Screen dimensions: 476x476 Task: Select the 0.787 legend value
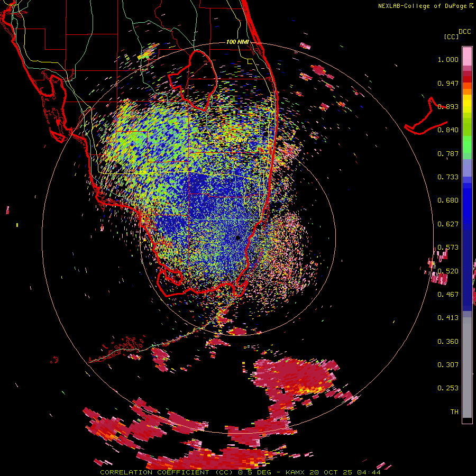point(448,153)
